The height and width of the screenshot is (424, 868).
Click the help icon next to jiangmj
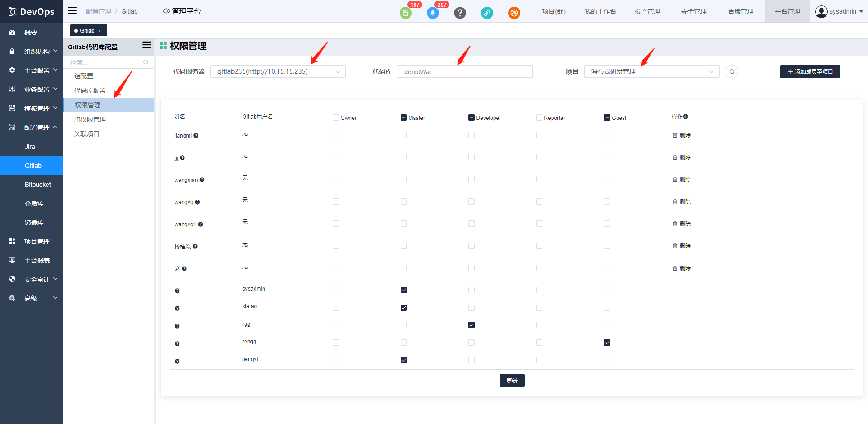(x=196, y=136)
